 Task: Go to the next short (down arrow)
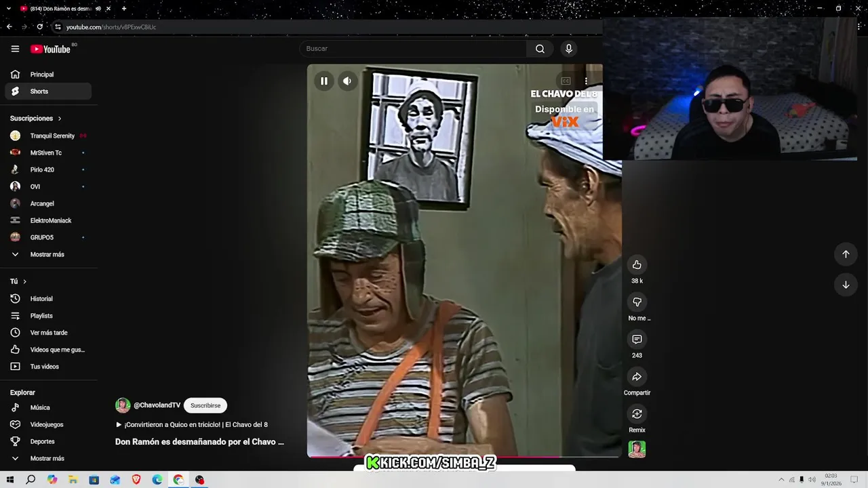click(846, 285)
